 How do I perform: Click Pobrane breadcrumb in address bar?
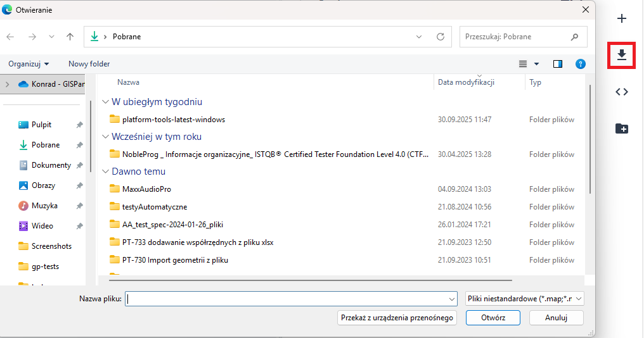(x=127, y=37)
